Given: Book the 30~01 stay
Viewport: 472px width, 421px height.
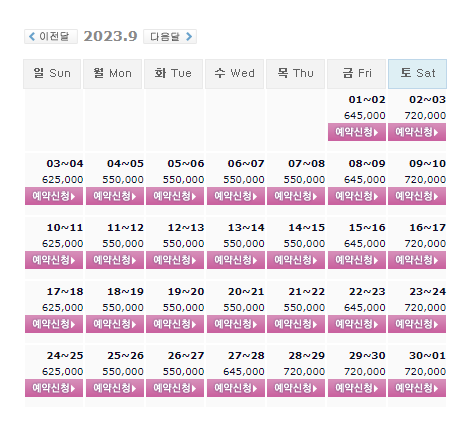Looking at the screenshot, I should [417, 388].
